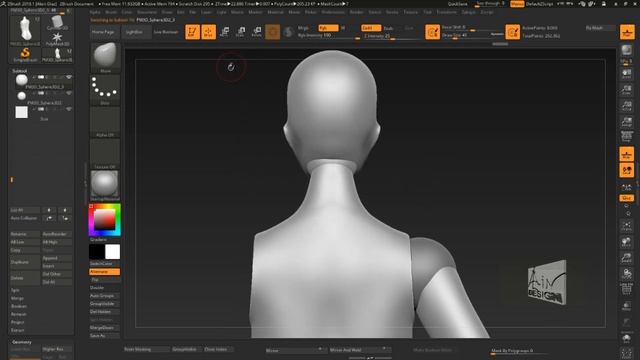
Task: Toggle the Gizmo 3D icon
Action: 272,32
